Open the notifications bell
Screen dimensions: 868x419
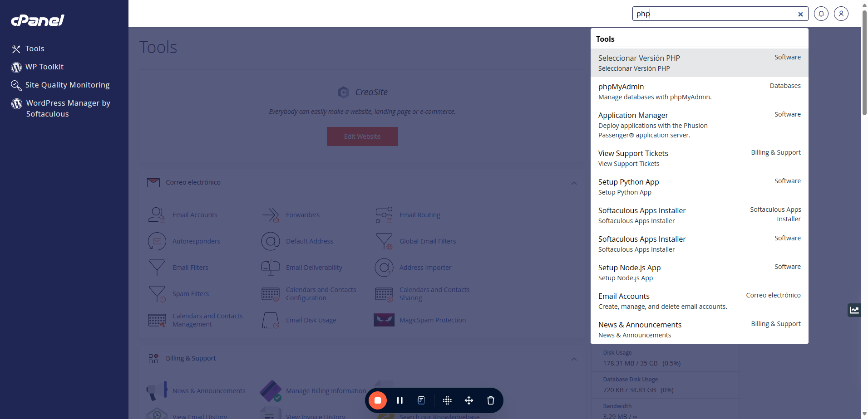pos(821,14)
